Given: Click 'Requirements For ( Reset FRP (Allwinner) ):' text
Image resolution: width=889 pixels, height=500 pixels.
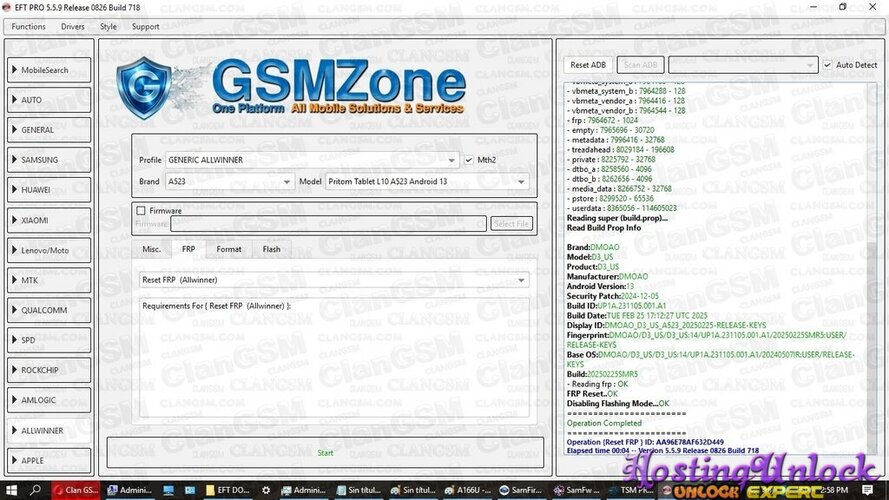Looking at the screenshot, I should click(216, 306).
